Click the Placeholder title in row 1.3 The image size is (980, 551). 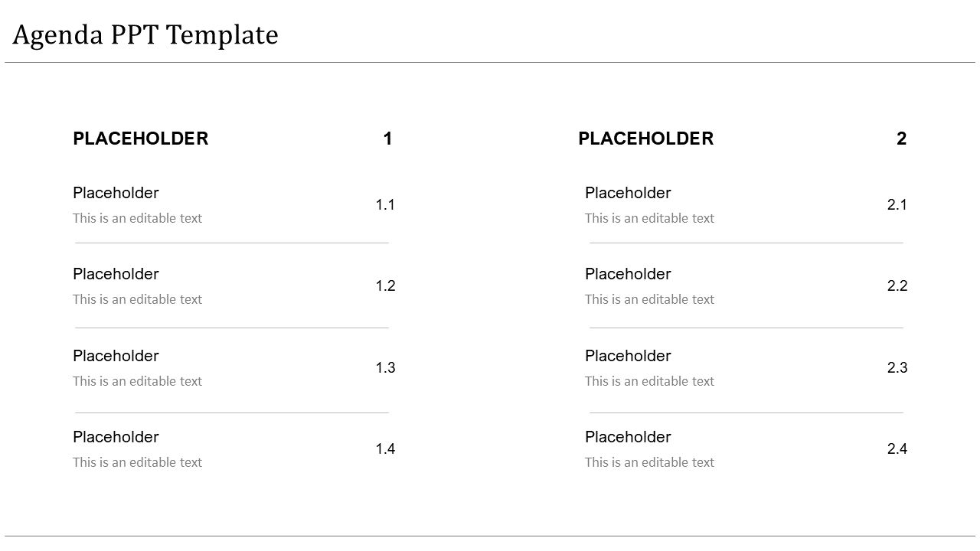coord(116,356)
